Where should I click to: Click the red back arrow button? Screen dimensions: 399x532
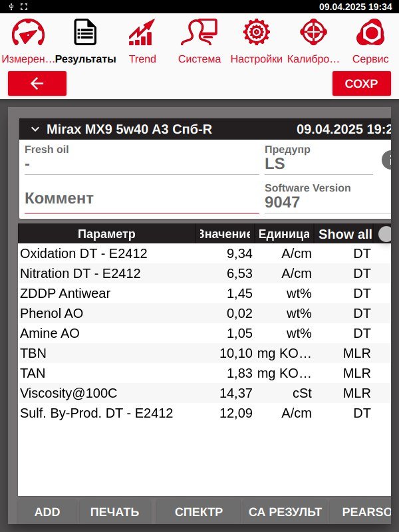coord(37,84)
